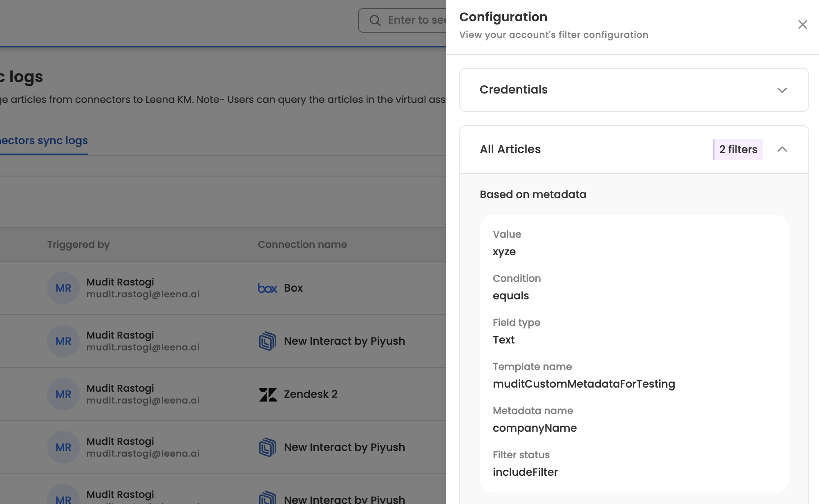Click the search input field
The image size is (819, 504).
click(x=415, y=20)
